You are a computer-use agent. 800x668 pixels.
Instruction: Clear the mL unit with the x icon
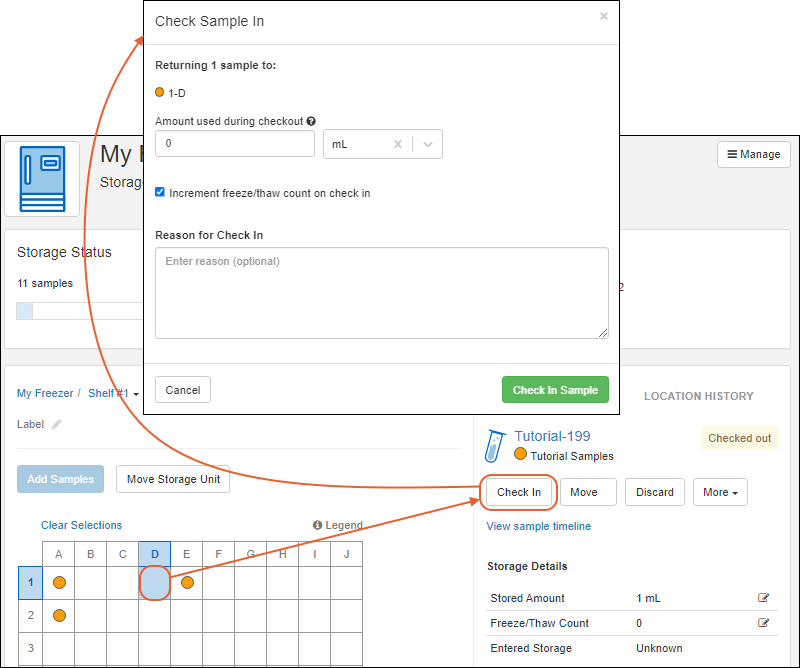[x=398, y=144]
